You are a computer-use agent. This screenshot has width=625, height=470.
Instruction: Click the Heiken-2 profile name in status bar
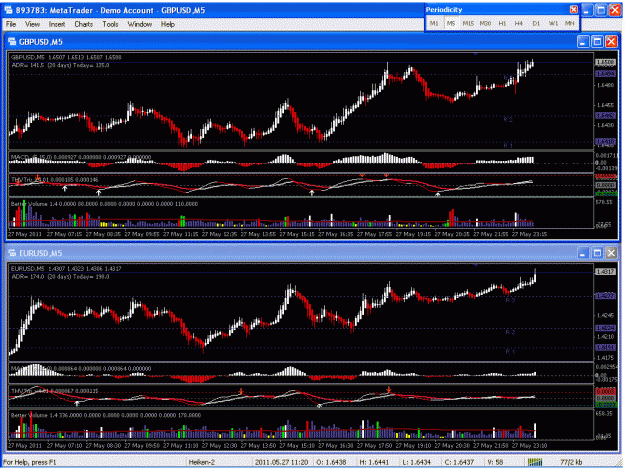202,462
